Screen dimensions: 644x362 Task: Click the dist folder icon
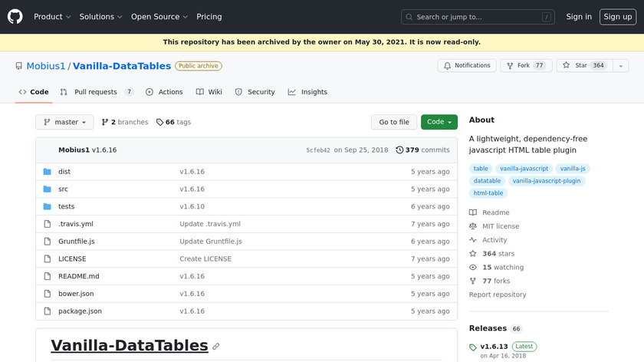48,171
